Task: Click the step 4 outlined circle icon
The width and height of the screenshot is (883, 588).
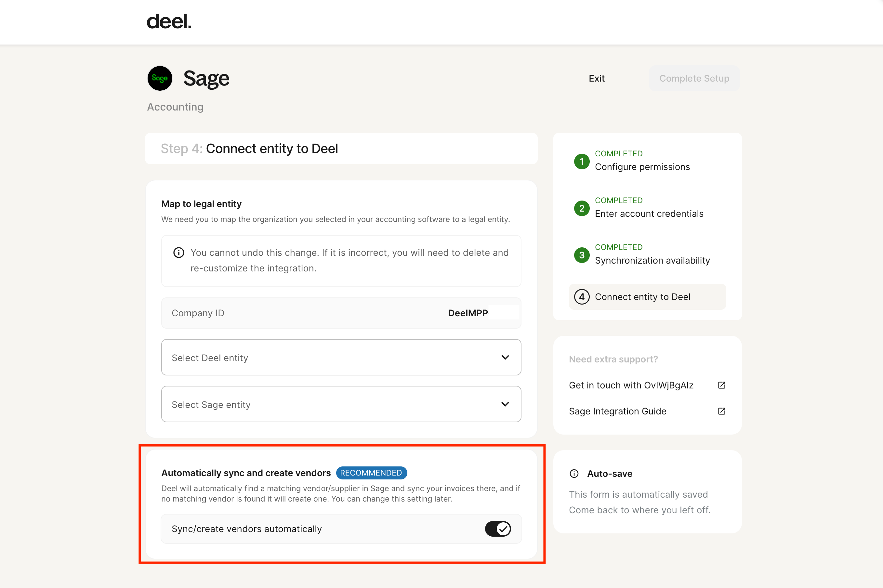Action: click(x=582, y=297)
